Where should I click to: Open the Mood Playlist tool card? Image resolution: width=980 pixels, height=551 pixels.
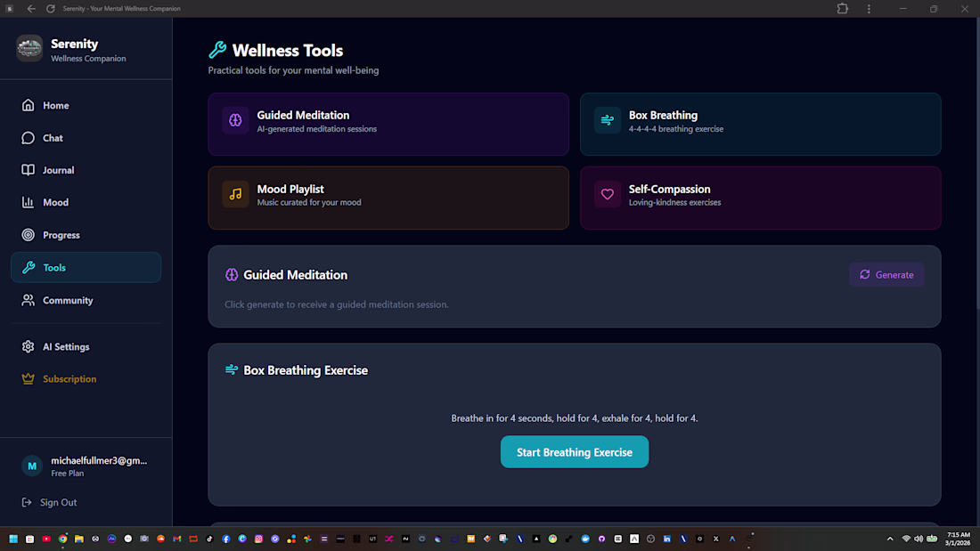(x=388, y=198)
